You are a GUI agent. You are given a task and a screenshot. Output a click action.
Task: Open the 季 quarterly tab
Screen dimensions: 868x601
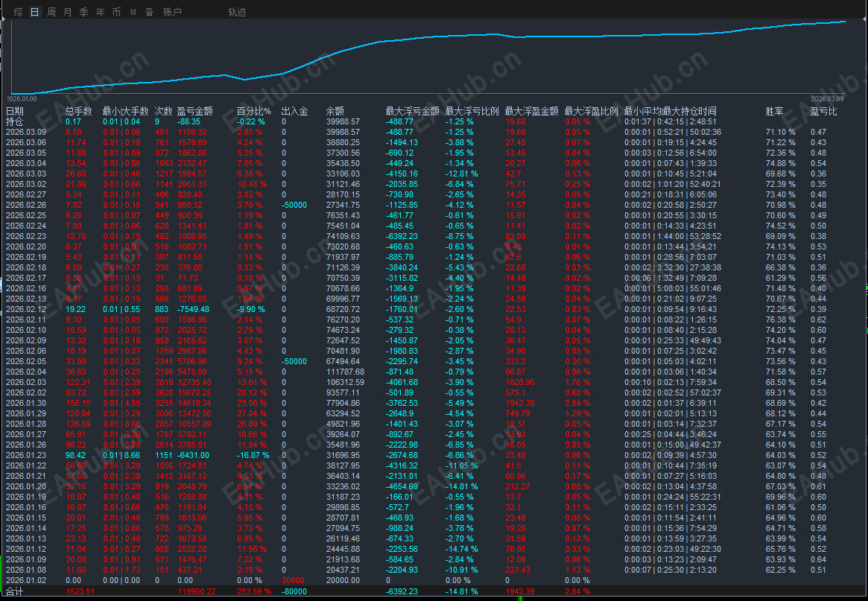(84, 12)
